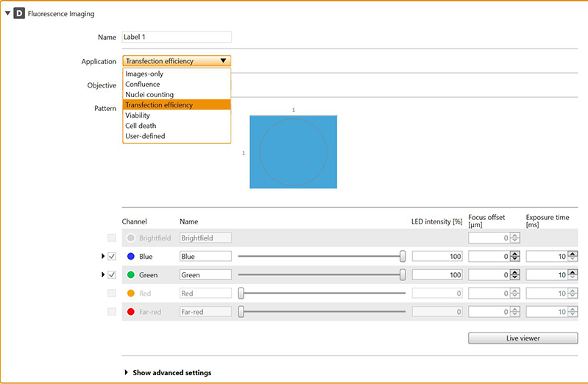Click the circular well pattern thumbnail
This screenshot has width=588, height=384.
[x=293, y=152]
